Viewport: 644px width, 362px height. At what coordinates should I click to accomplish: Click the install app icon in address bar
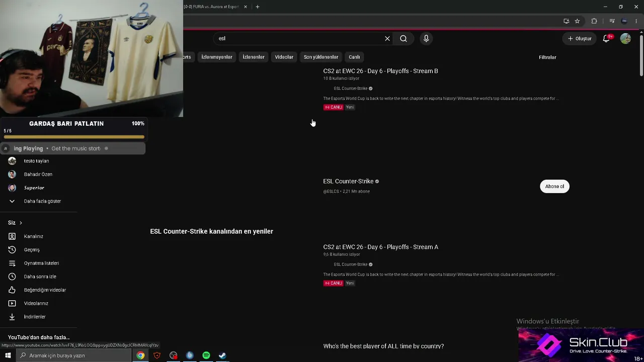click(x=566, y=21)
